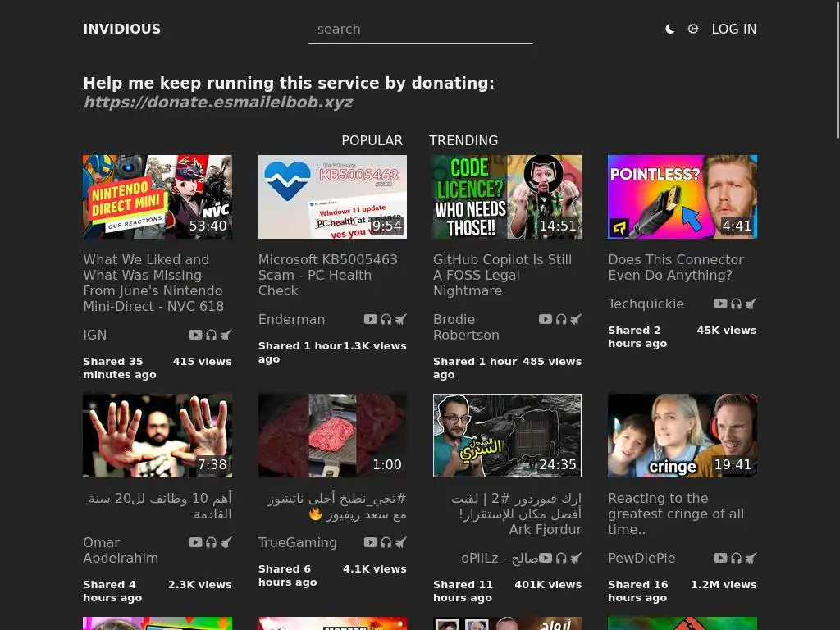Switch Invidious instance for Enderman video
The image size is (840, 630).
coord(400,319)
